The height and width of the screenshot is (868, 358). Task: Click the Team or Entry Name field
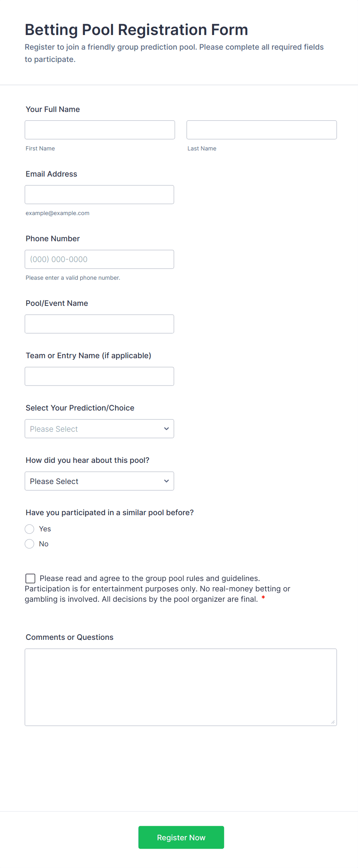(99, 376)
